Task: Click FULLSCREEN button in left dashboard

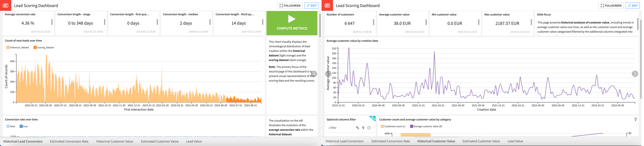Action: 290,5
